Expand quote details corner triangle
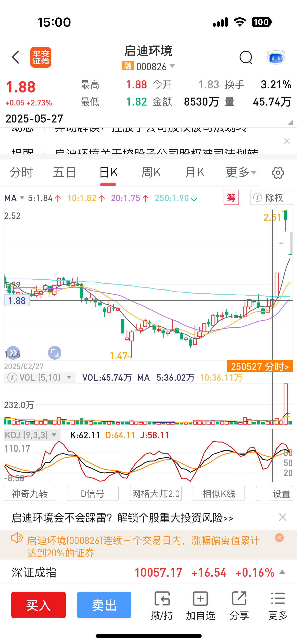The image size is (297, 644). [x=290, y=122]
